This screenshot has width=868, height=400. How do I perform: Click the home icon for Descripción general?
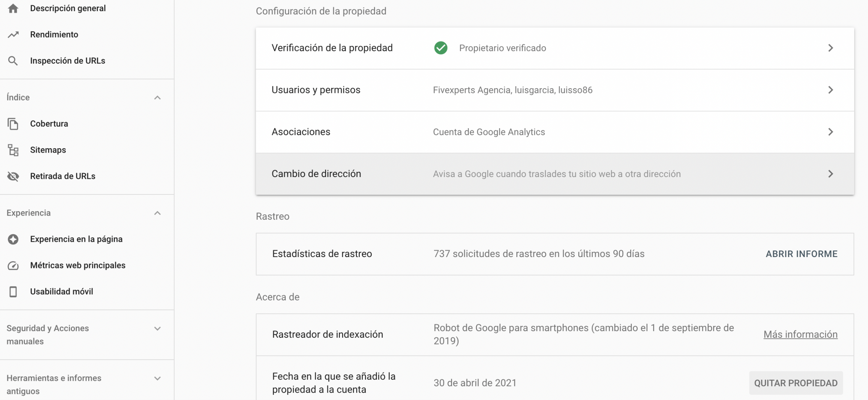click(13, 8)
